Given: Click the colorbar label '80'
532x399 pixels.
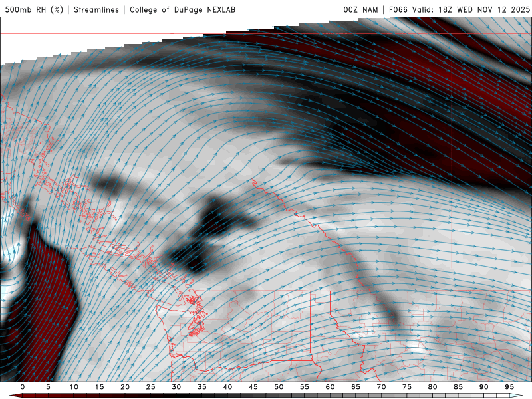Looking at the screenshot, I should tap(432, 387).
